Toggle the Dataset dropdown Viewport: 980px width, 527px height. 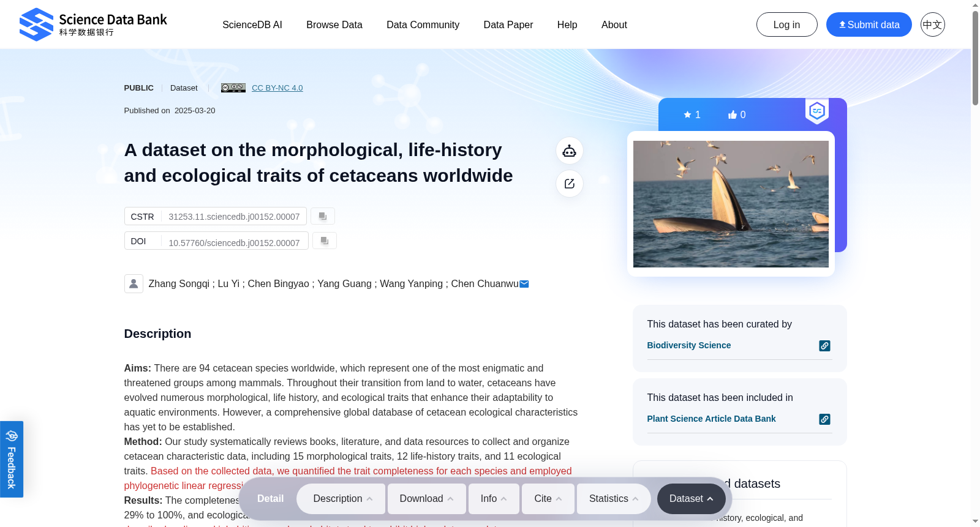[x=692, y=499]
